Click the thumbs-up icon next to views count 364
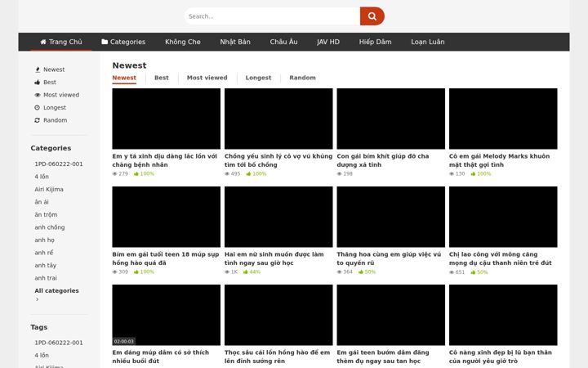This screenshot has height=368, width=588. coord(361,272)
